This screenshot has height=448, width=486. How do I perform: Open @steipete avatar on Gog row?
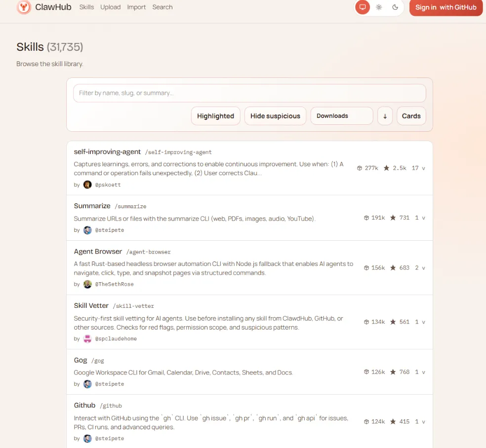pos(87,384)
